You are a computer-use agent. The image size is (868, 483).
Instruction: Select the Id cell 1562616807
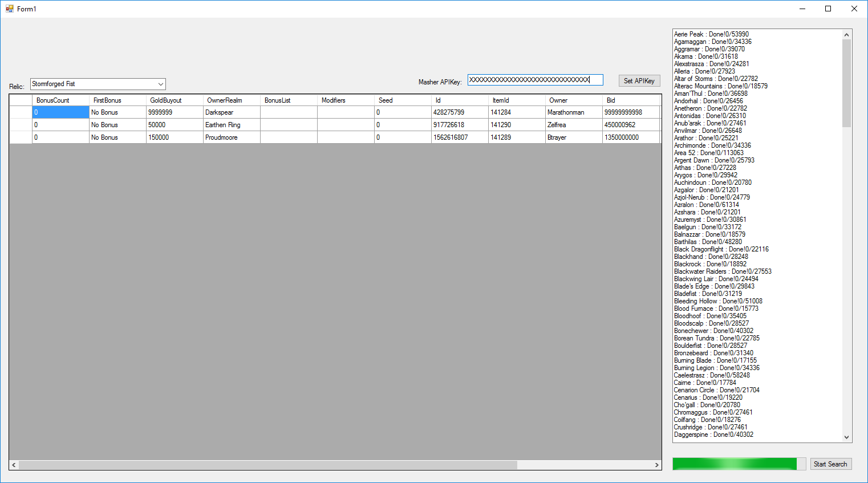point(460,137)
